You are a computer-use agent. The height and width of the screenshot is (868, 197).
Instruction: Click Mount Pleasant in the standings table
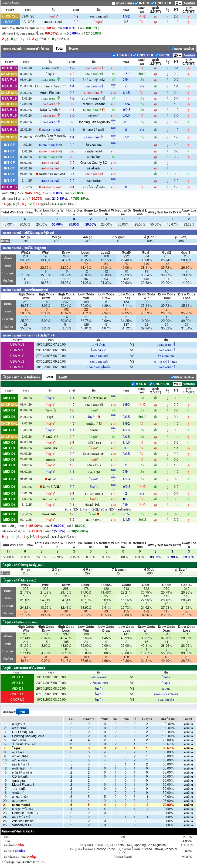[x=23, y=784]
